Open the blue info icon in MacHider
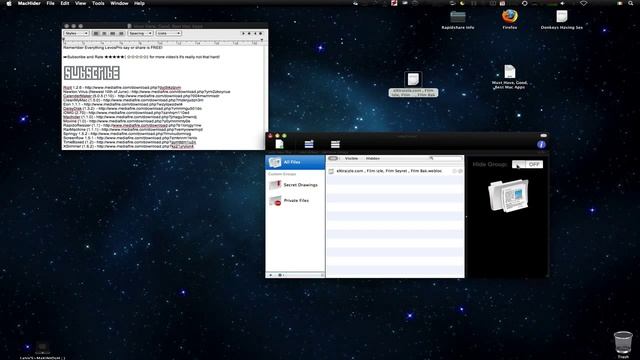Image resolution: width=640 pixels, height=360 pixels. 541,144
